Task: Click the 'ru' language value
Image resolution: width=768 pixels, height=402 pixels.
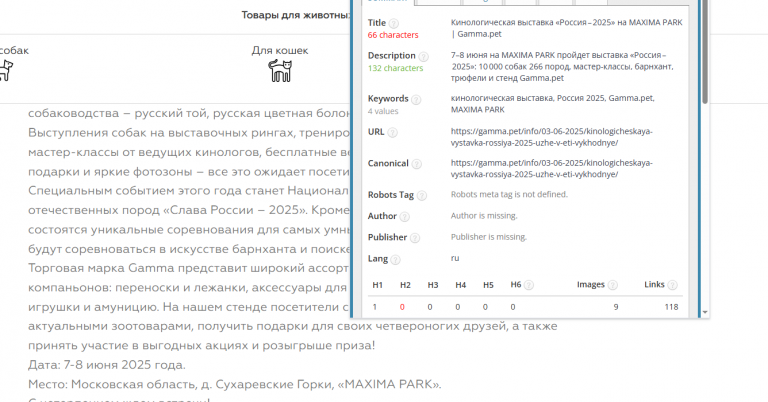Action: pos(455,259)
